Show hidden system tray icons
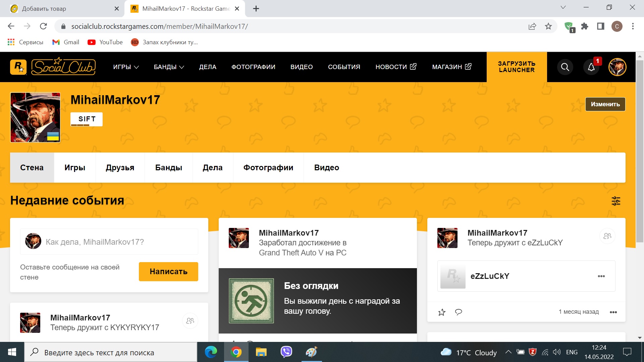This screenshot has height=362, width=644. (508, 352)
